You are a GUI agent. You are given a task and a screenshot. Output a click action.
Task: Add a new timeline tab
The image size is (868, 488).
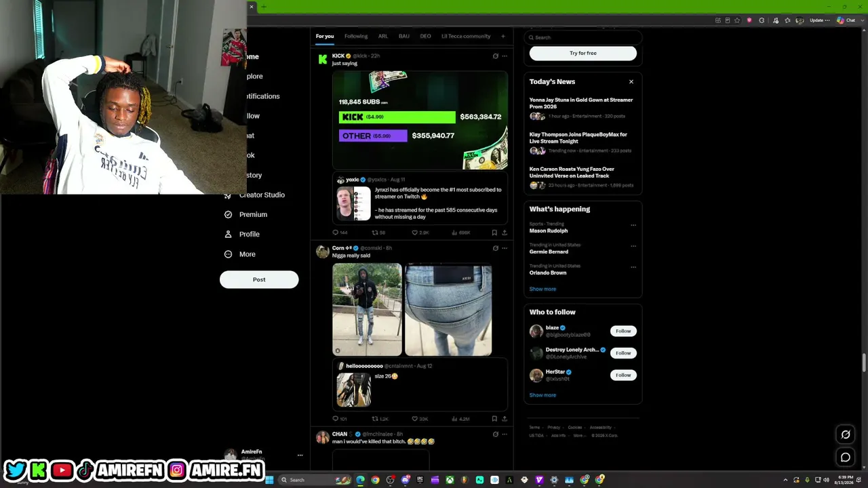[502, 36]
